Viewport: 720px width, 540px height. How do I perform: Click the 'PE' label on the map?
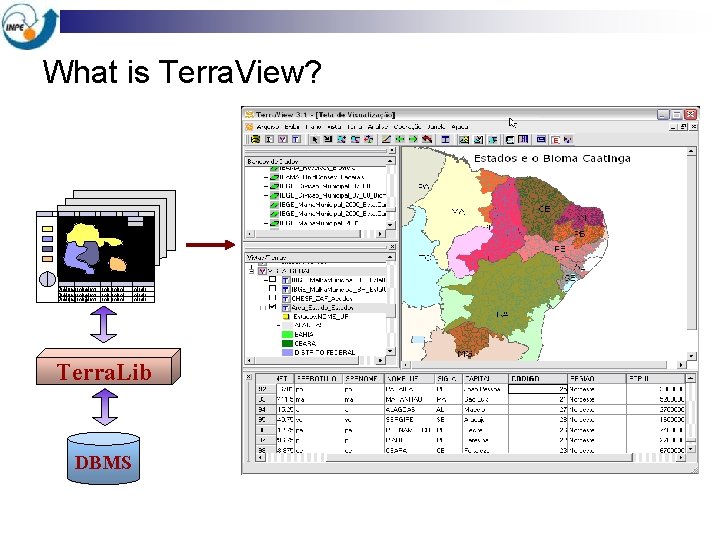560,249
